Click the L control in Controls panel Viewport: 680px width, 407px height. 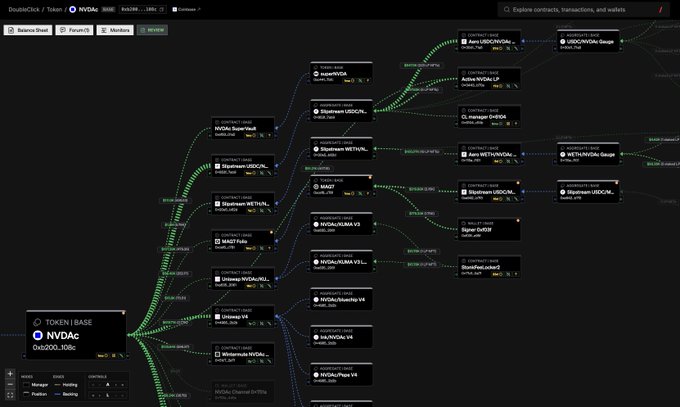pos(108,395)
